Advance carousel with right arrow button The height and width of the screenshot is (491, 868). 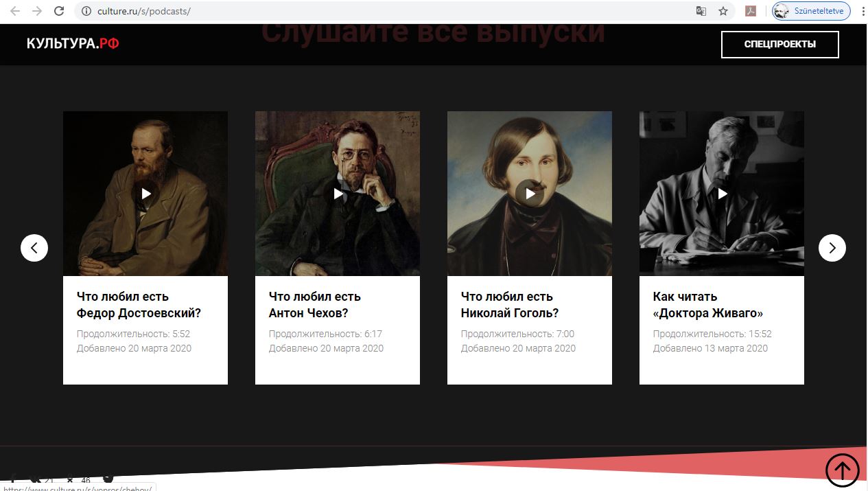[832, 248]
